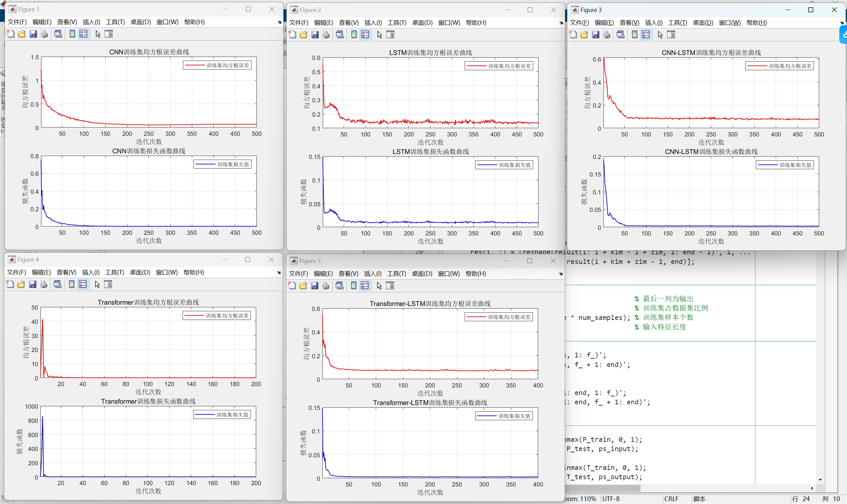Click CRLF indicator in status bar
This screenshot has width=847, height=504.
pos(671,499)
